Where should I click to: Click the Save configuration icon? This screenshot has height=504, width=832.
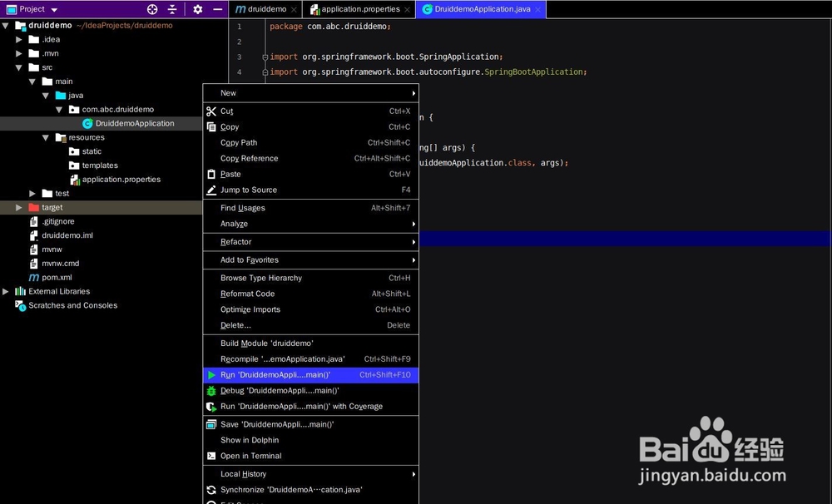coord(211,424)
